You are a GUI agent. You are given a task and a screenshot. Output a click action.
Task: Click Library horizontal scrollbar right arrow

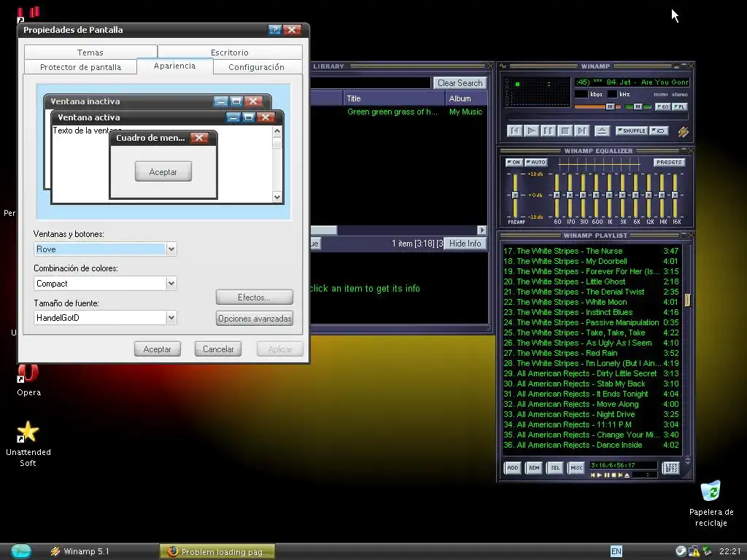[481, 230]
